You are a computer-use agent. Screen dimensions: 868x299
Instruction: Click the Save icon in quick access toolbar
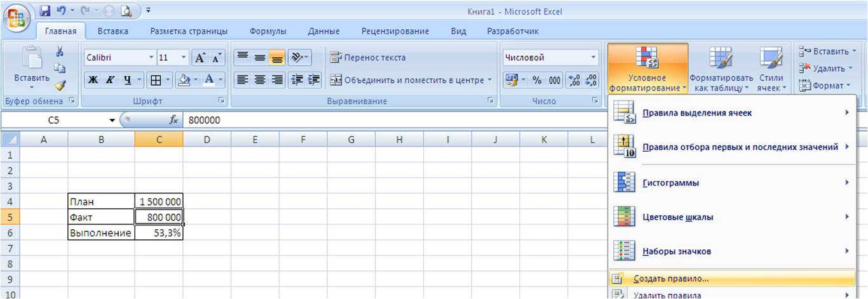pos(45,11)
